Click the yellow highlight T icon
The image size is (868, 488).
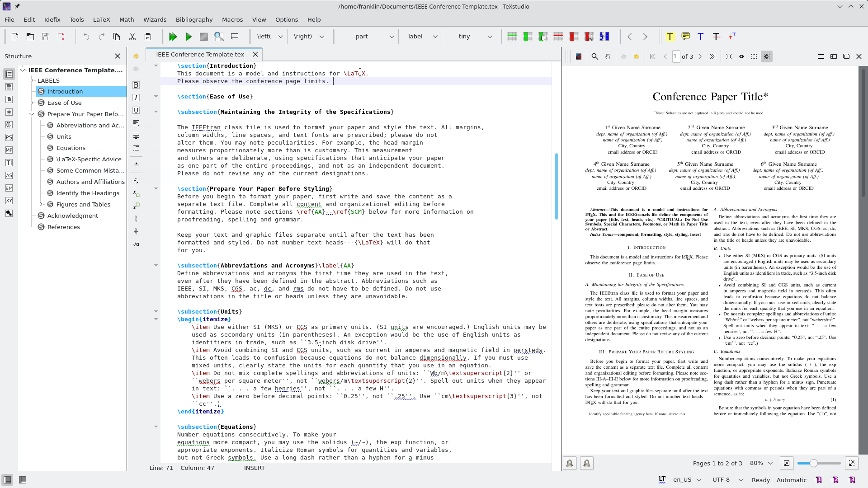(x=670, y=37)
